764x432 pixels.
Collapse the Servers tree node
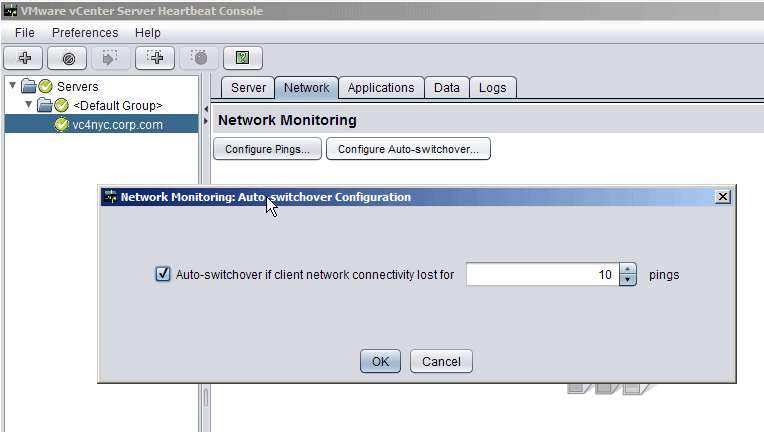coord(12,87)
